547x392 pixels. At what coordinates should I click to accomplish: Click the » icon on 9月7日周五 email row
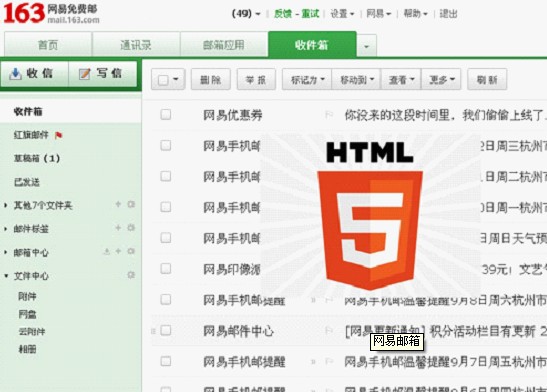(313, 362)
